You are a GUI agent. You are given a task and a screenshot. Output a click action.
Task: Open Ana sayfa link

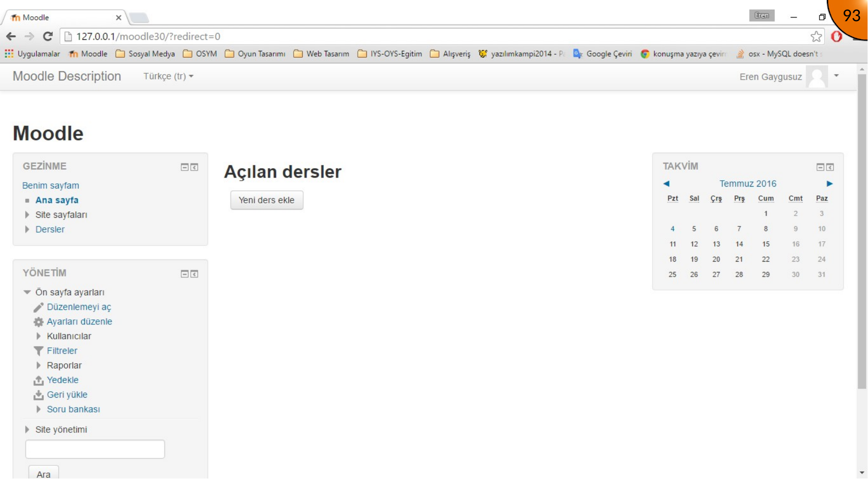[x=57, y=200]
